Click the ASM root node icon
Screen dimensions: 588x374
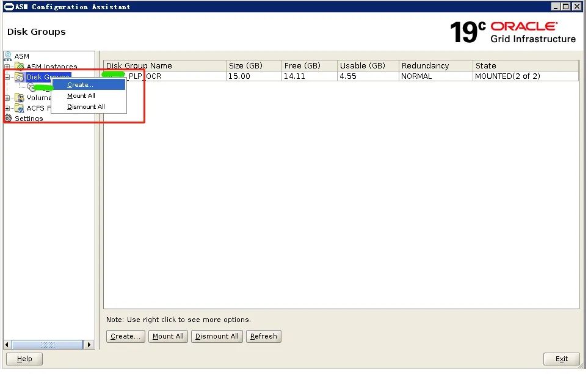click(8, 56)
